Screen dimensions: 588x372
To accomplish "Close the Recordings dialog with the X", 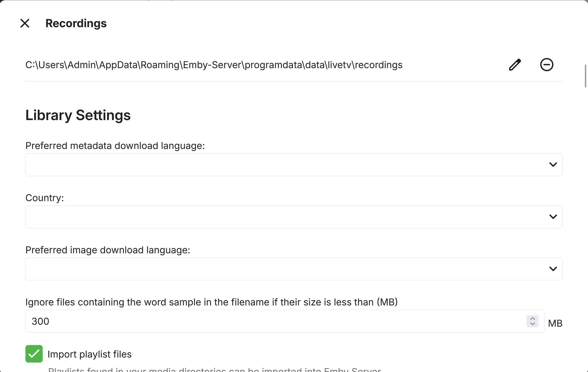I will 25,23.
